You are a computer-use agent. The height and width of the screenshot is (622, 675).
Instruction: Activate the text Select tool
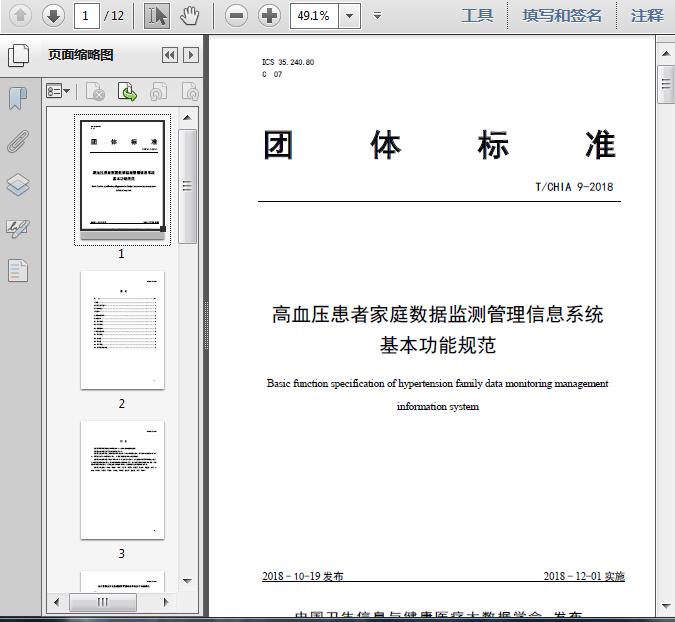pos(157,16)
